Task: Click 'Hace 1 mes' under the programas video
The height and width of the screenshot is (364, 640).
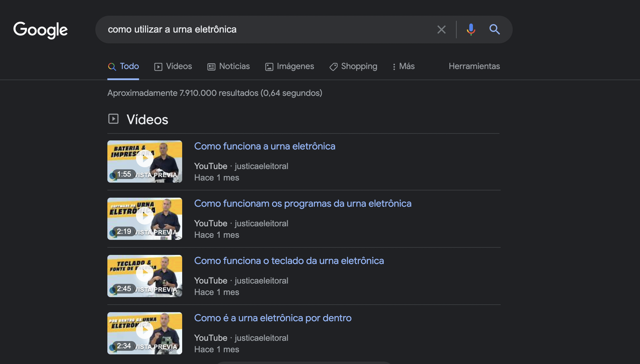Action: click(x=217, y=235)
